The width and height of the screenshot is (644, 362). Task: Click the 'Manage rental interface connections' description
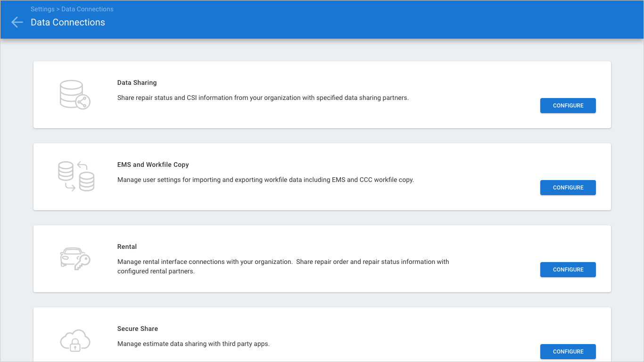[283, 266]
